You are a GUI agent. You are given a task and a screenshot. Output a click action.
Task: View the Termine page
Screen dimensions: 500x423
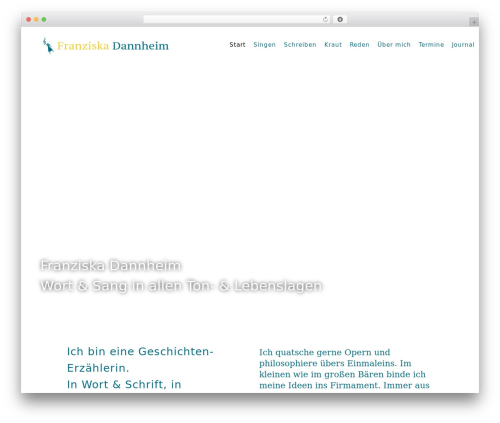click(431, 45)
